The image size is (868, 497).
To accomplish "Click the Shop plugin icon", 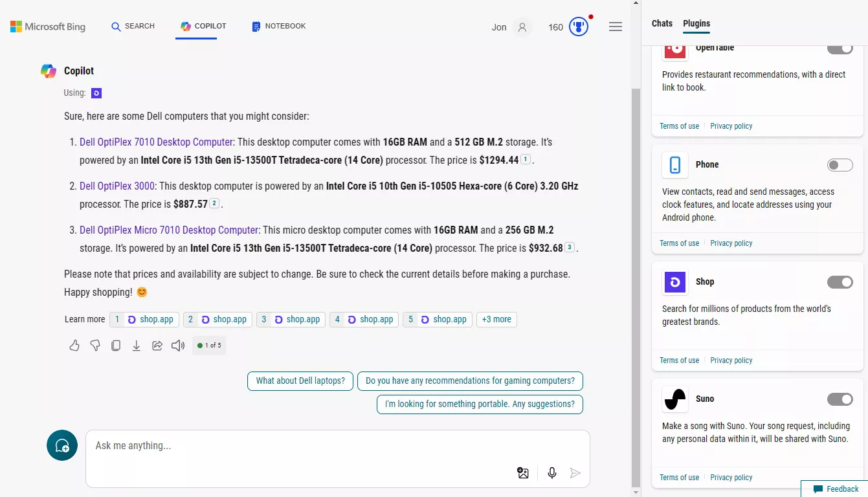I will [675, 282].
